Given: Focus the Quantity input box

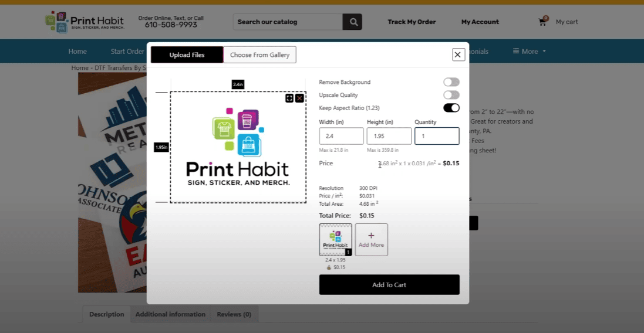Looking at the screenshot, I should click(x=437, y=136).
